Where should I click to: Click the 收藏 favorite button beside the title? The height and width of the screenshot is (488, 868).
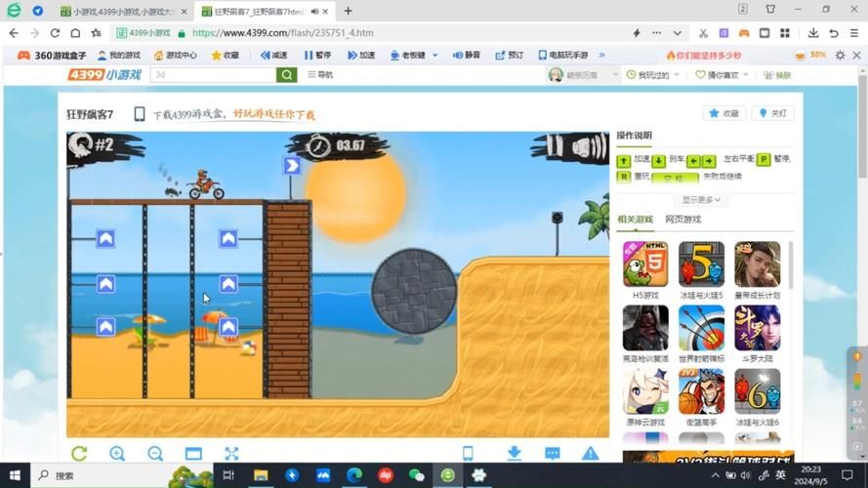coord(724,113)
